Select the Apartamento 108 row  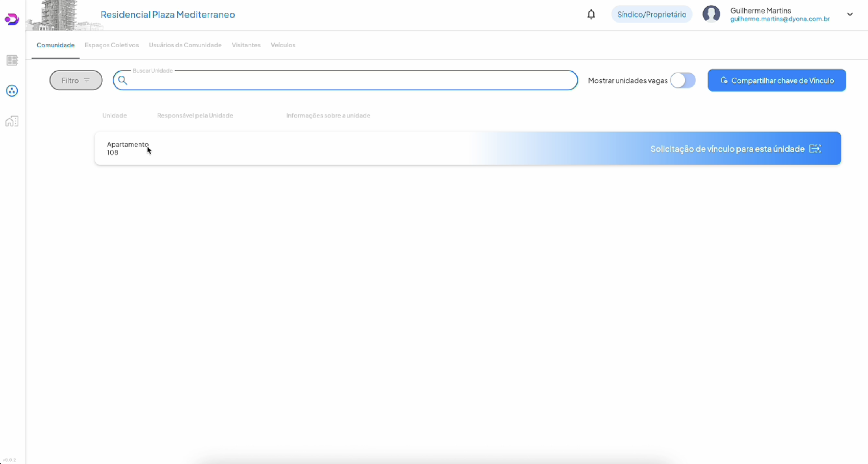[270, 149]
